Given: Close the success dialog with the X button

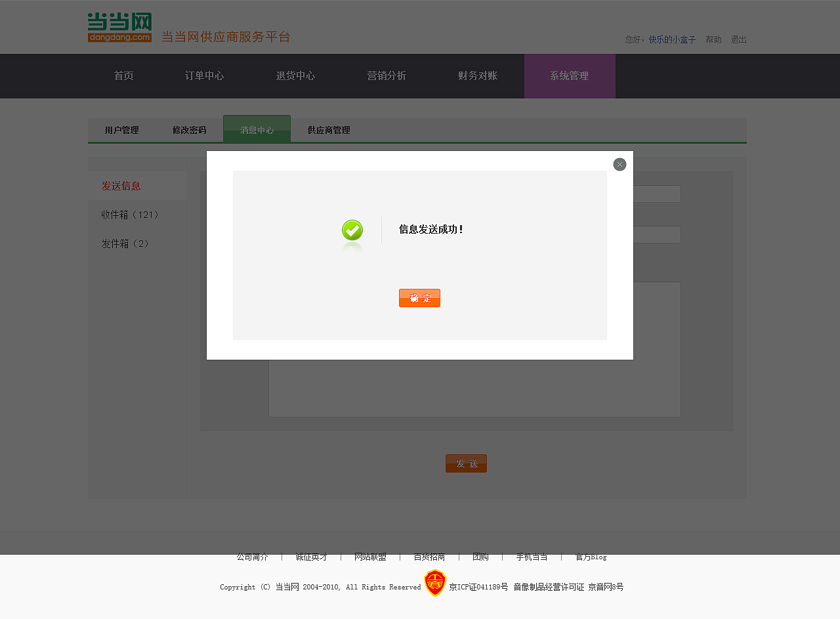Looking at the screenshot, I should click(619, 164).
